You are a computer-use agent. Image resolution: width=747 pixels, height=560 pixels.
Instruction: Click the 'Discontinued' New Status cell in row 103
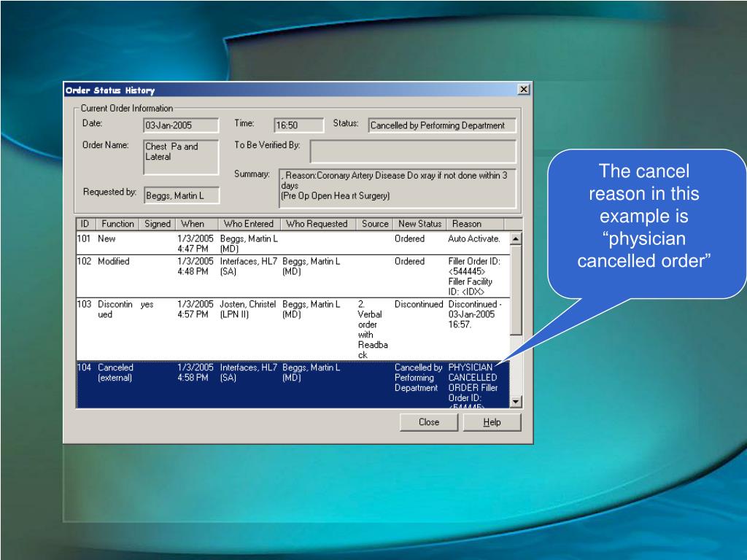(x=419, y=304)
